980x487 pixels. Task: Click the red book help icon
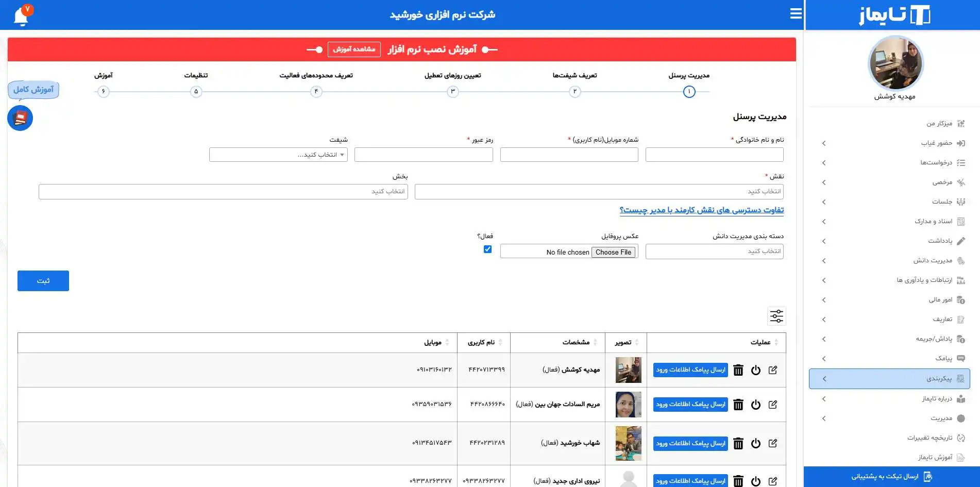pyautogui.click(x=20, y=118)
